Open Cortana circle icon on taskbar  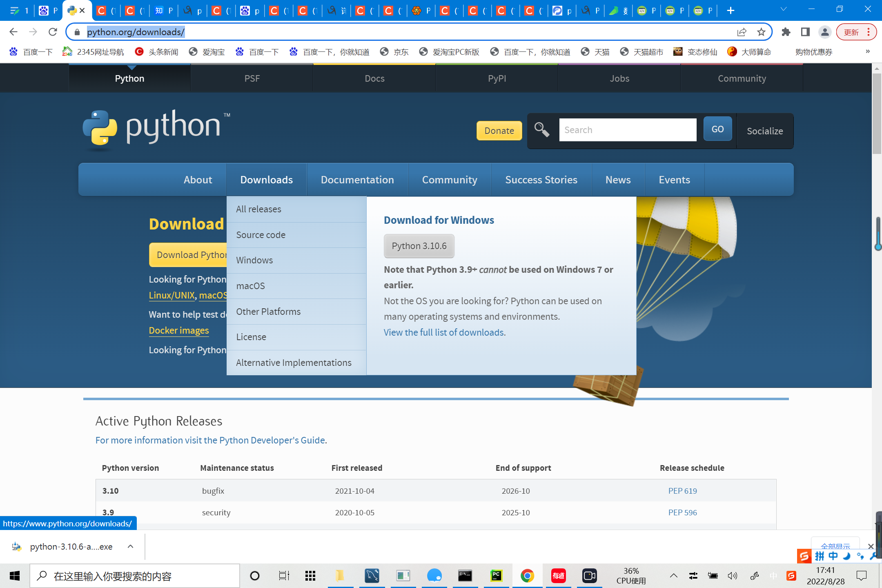(x=255, y=576)
